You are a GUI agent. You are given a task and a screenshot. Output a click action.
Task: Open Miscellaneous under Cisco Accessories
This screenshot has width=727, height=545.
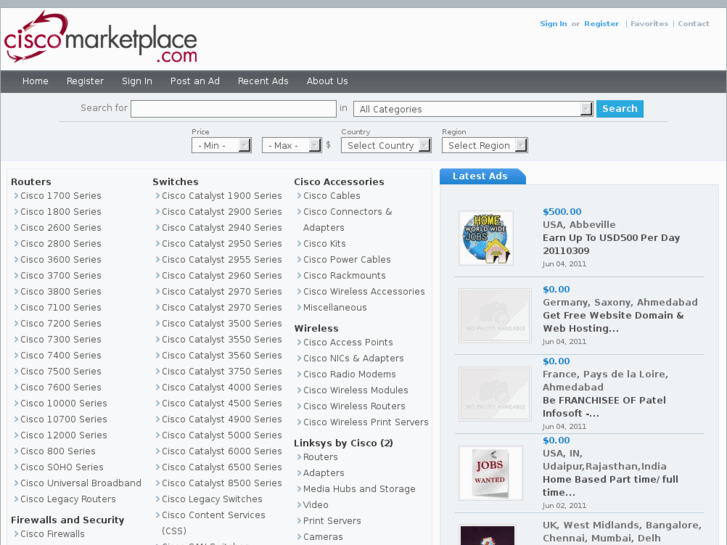335,308
